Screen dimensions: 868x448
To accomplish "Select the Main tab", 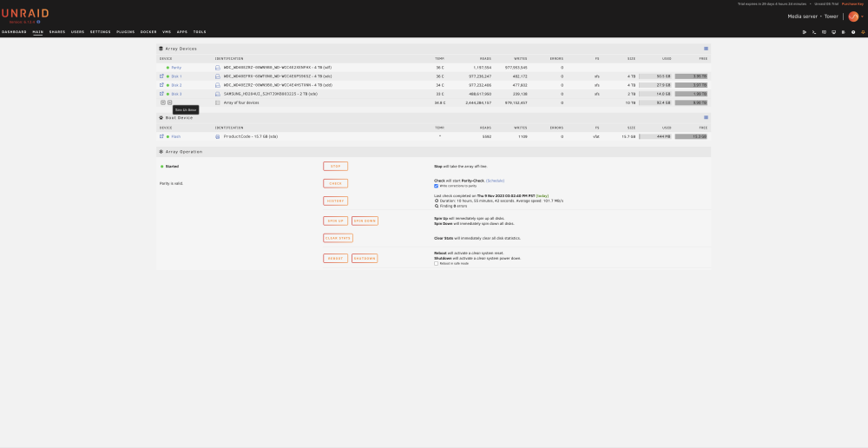I will 37,32.
